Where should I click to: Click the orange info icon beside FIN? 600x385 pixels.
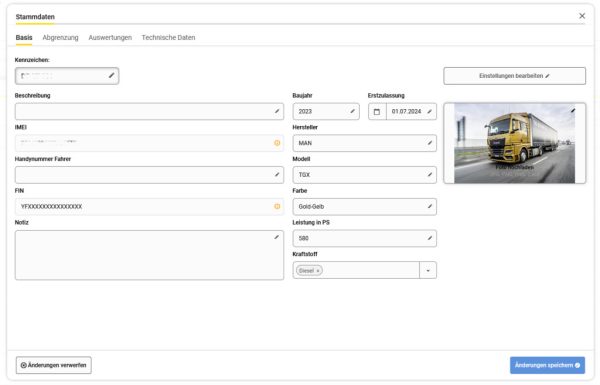[x=277, y=206]
